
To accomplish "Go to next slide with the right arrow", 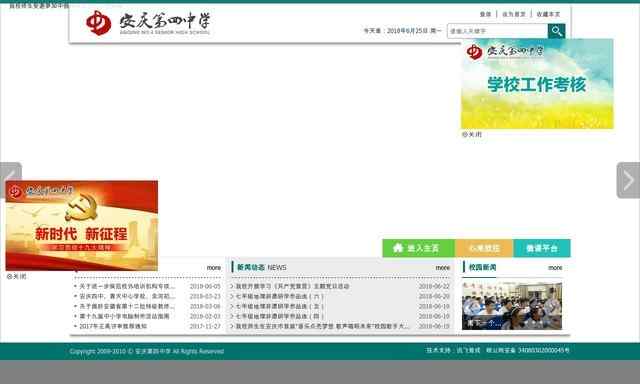I will pos(628,180).
